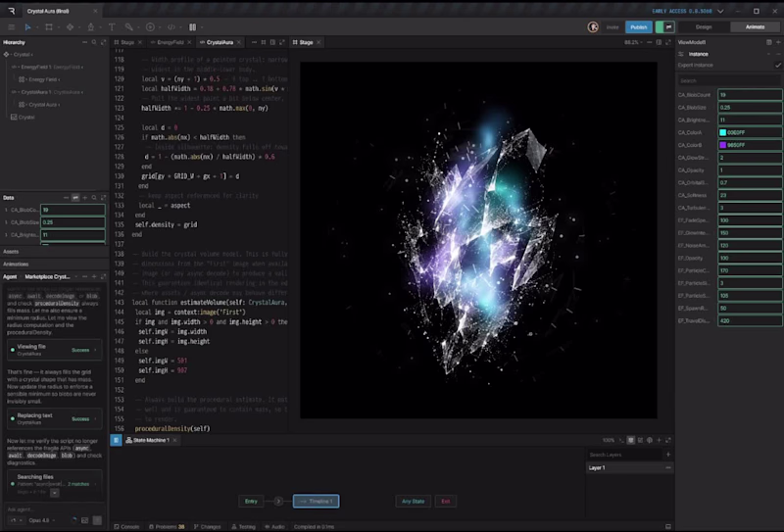Click the Rive logo home icon
This screenshot has height=532, width=784.
[x=11, y=11]
